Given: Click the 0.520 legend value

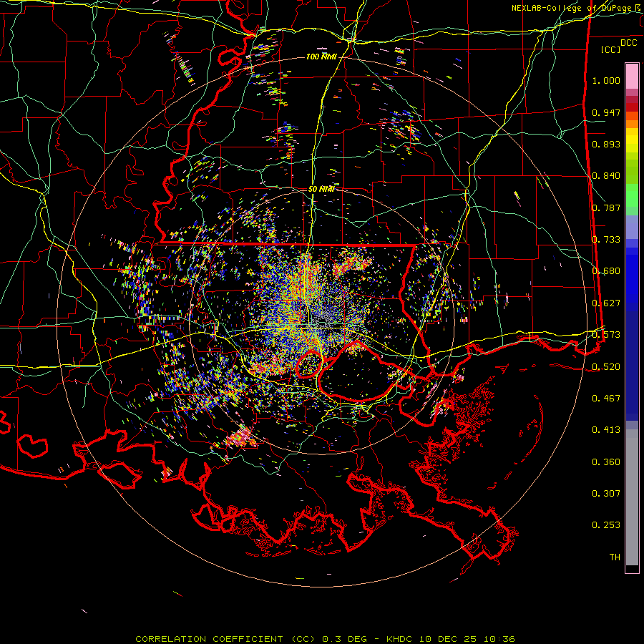Looking at the screenshot, I should (606, 367).
